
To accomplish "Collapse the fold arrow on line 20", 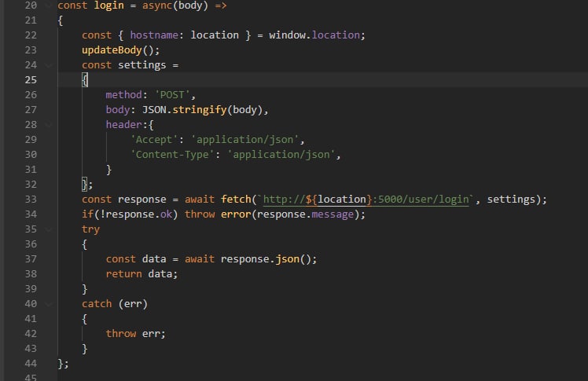I will 49,5.
